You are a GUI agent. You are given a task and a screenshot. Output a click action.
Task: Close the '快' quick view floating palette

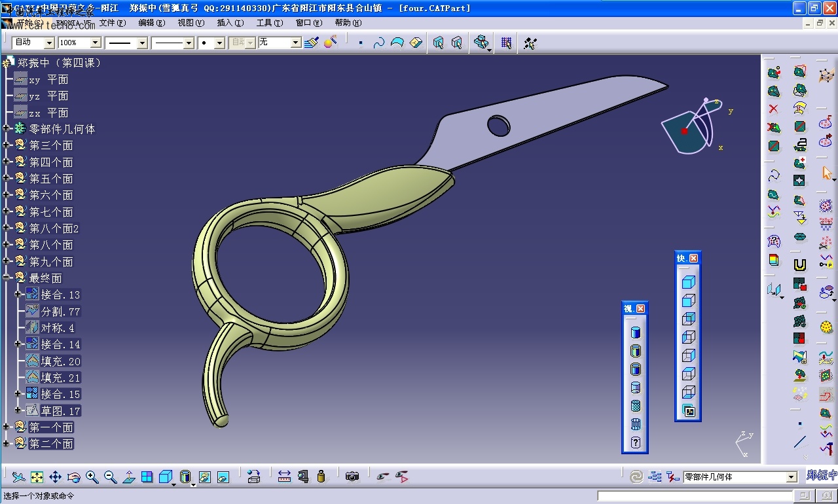click(x=694, y=259)
